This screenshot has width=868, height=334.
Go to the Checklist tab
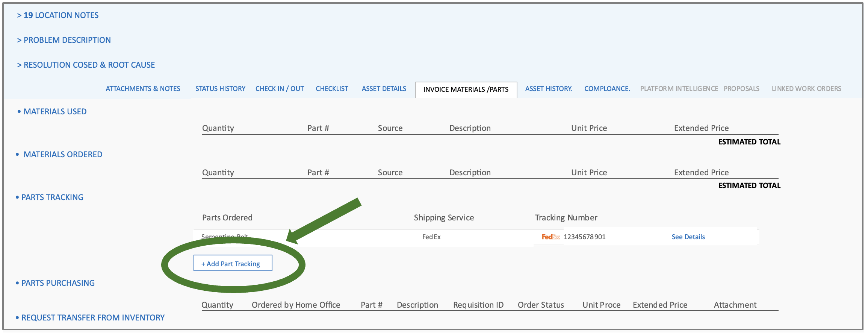pos(332,89)
